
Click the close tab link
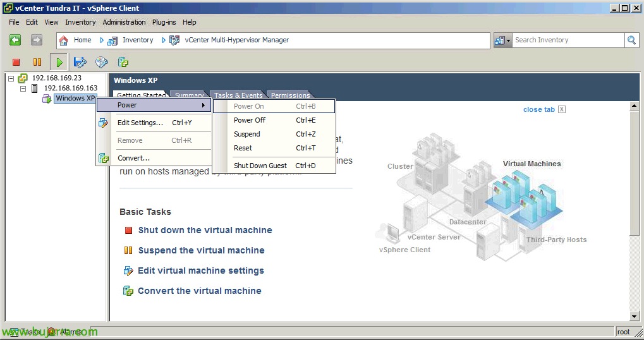pyautogui.click(x=539, y=109)
